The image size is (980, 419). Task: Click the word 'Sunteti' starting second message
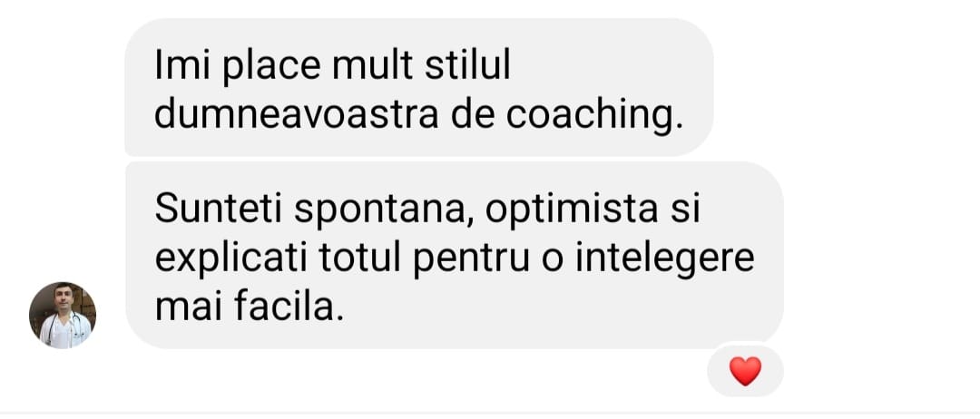[219, 209]
